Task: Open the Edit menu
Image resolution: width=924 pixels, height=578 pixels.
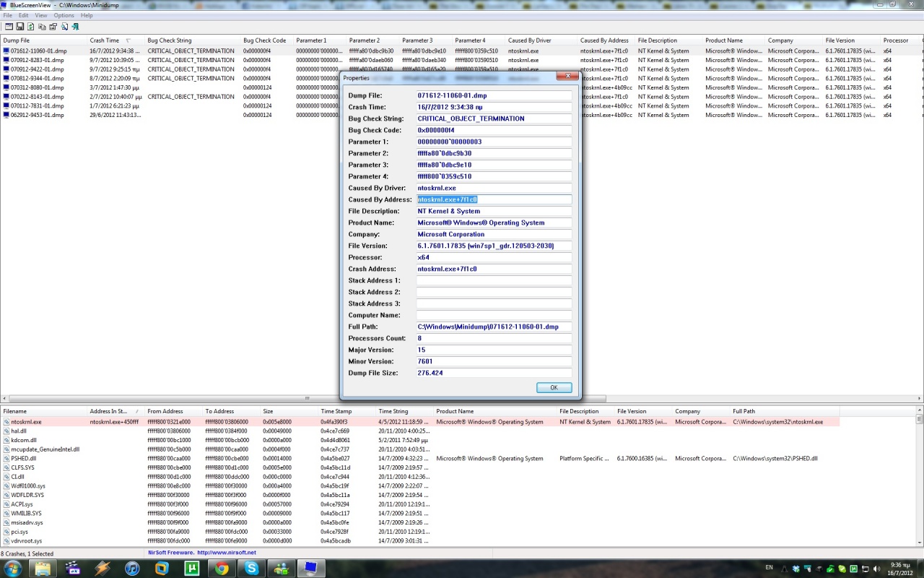Action: (x=24, y=15)
